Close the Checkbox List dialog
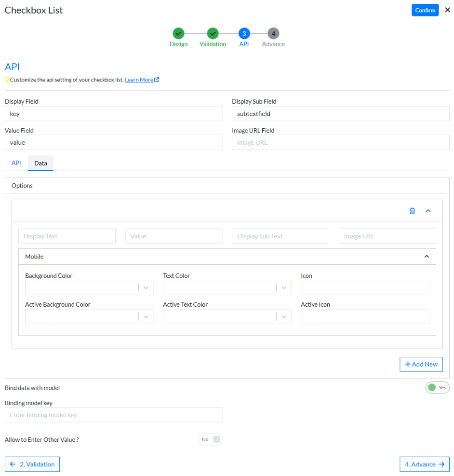 447,10
